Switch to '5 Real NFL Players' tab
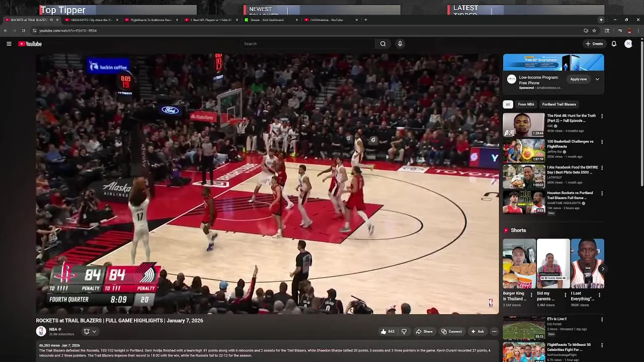The width and height of the screenshot is (644, 362). click(x=210, y=20)
